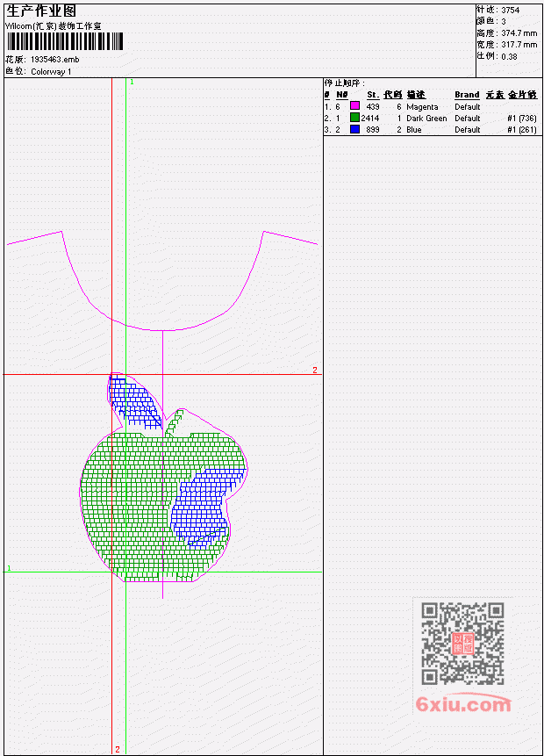Viewport: 544px width, 756px height.
Task: Click the QR code image
Action: pos(462,644)
